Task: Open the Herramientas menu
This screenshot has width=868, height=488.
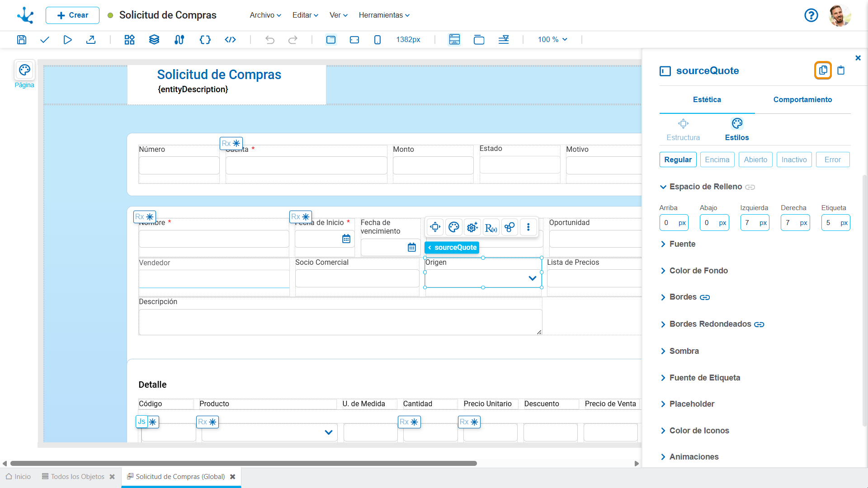Action: pyautogui.click(x=384, y=15)
